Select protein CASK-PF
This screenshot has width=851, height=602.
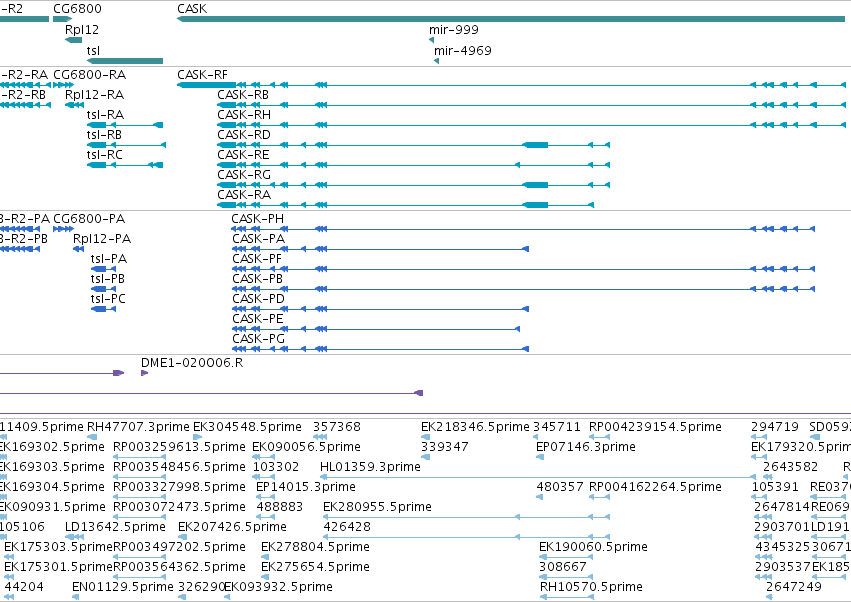pyautogui.click(x=523, y=269)
